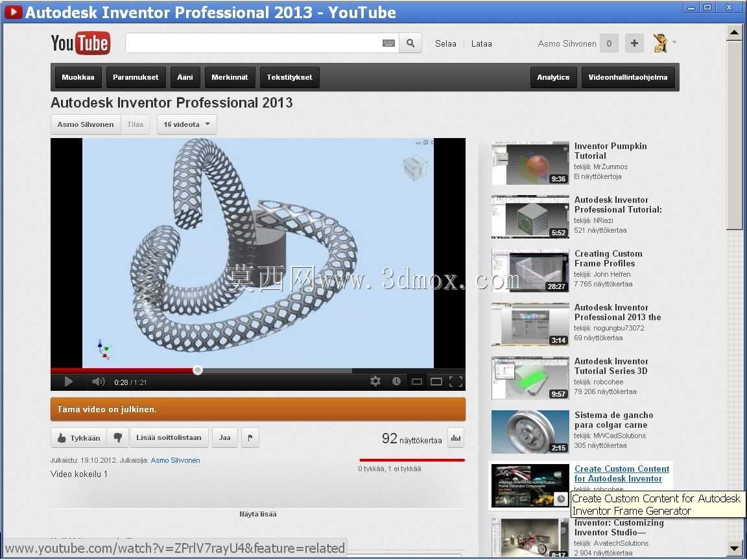Open Analytics
The height and width of the screenshot is (560, 747).
(x=553, y=77)
